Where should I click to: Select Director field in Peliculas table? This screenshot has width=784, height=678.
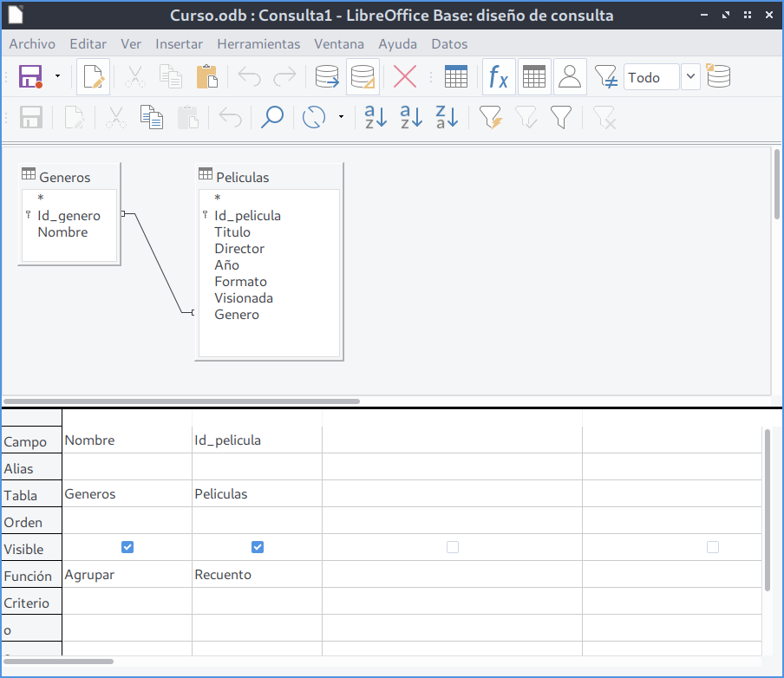pos(239,249)
